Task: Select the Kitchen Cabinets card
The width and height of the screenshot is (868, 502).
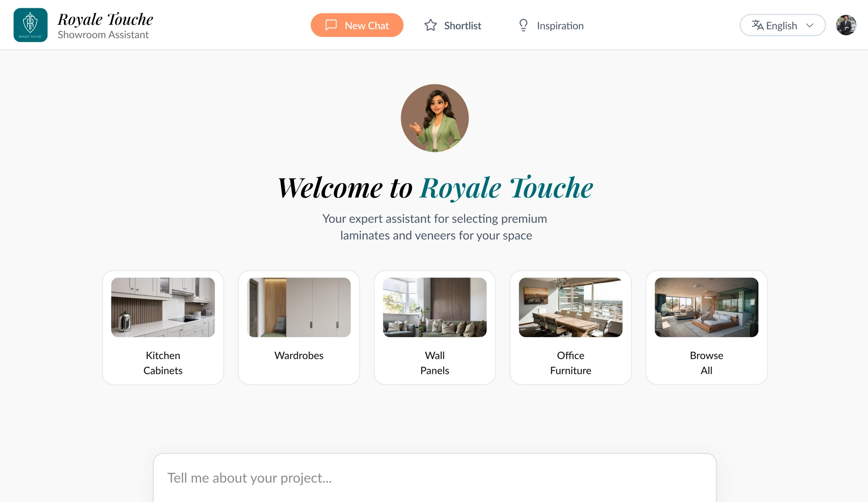Action: pos(163,327)
